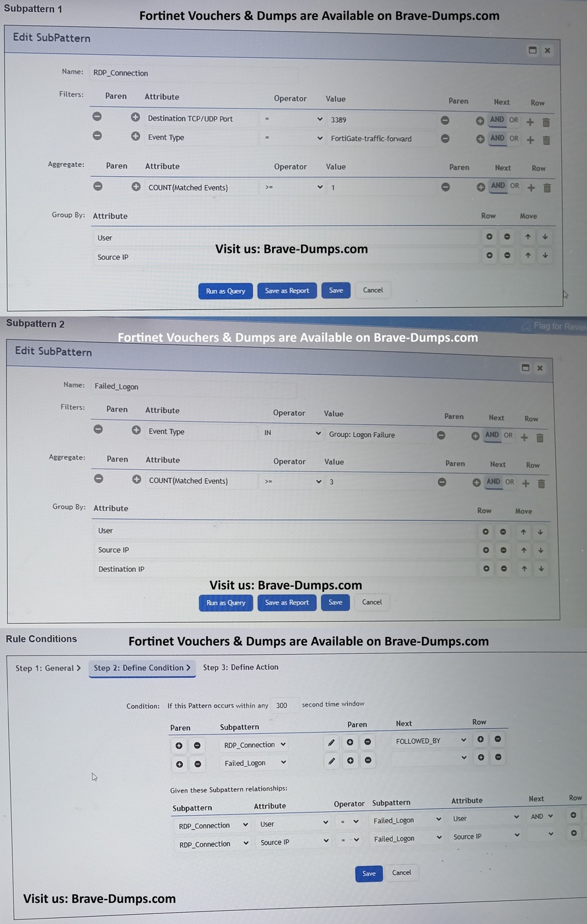Click the 300 second time window field
This screenshot has width=587, height=924.
pos(283,705)
